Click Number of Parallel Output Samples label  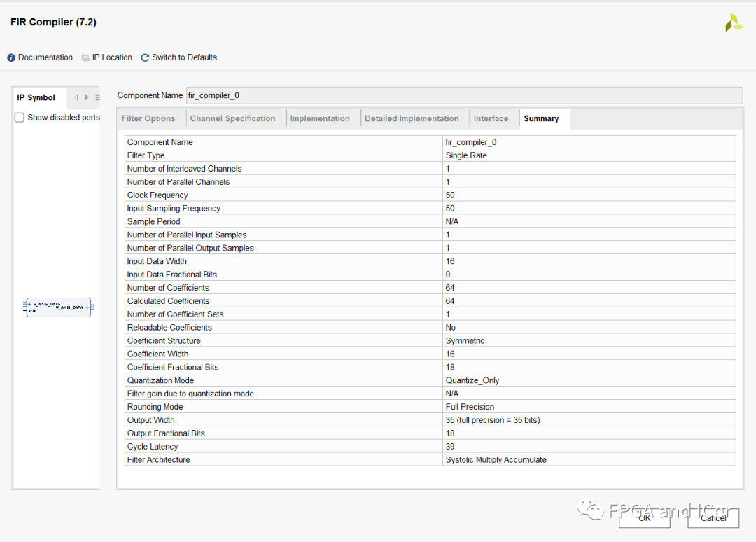190,249
